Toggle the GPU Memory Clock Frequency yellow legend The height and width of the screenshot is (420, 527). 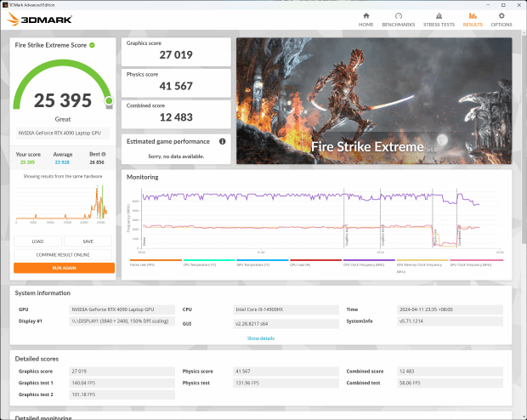click(x=422, y=265)
